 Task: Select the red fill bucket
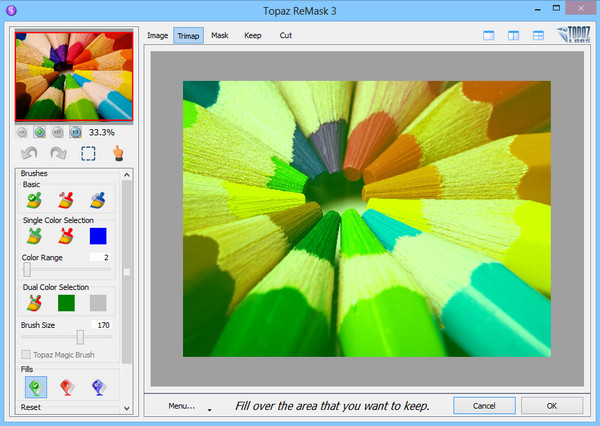[x=66, y=388]
